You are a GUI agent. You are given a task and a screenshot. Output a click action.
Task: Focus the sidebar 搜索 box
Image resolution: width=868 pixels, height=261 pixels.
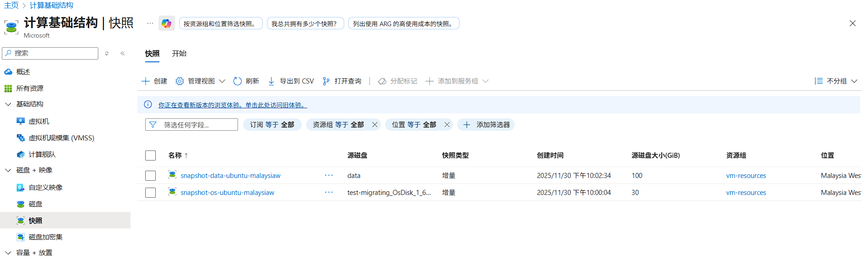(50, 53)
